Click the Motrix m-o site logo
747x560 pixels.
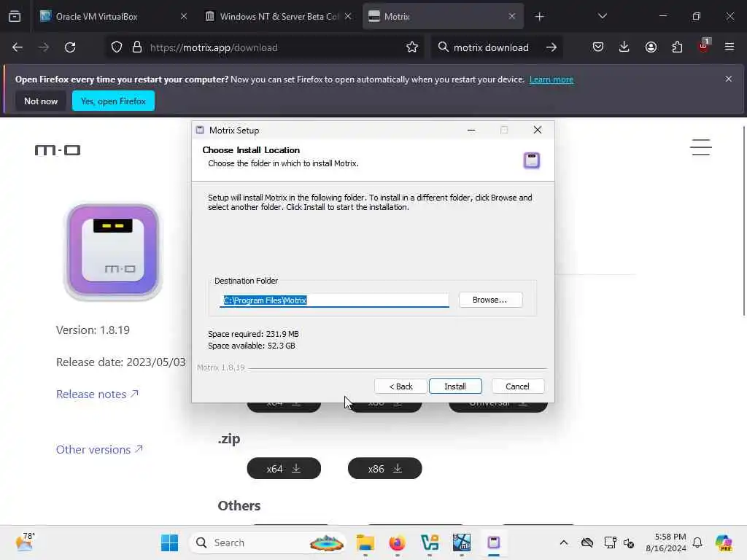(x=58, y=150)
